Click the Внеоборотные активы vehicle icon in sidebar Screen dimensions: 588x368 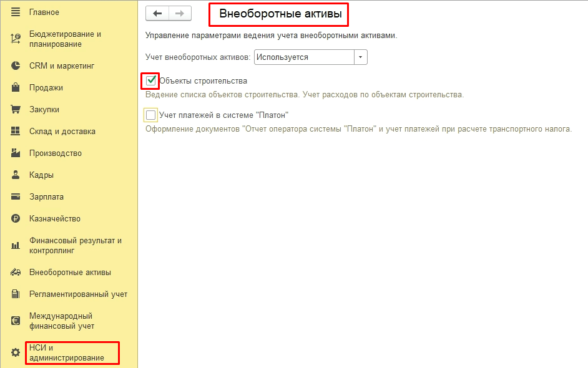click(x=16, y=272)
